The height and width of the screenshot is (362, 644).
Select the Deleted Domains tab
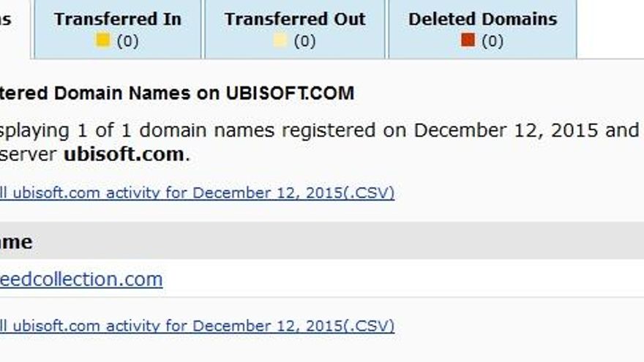[x=482, y=20]
